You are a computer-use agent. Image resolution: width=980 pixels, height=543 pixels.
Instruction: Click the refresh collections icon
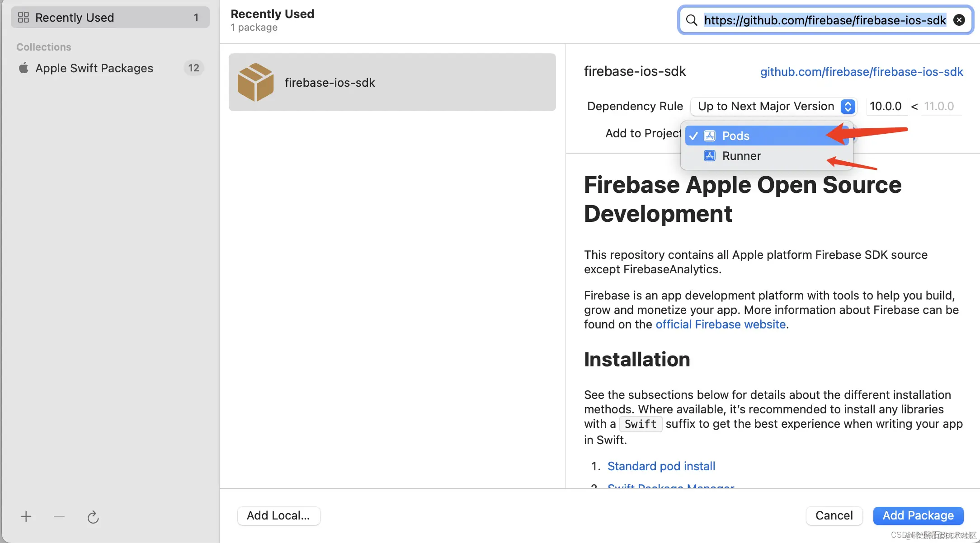(x=93, y=517)
